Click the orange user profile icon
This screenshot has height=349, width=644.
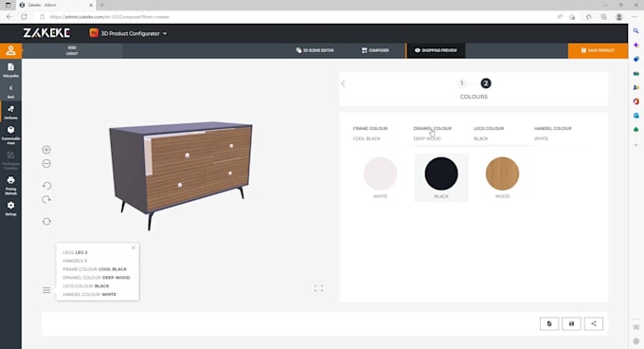click(x=10, y=50)
